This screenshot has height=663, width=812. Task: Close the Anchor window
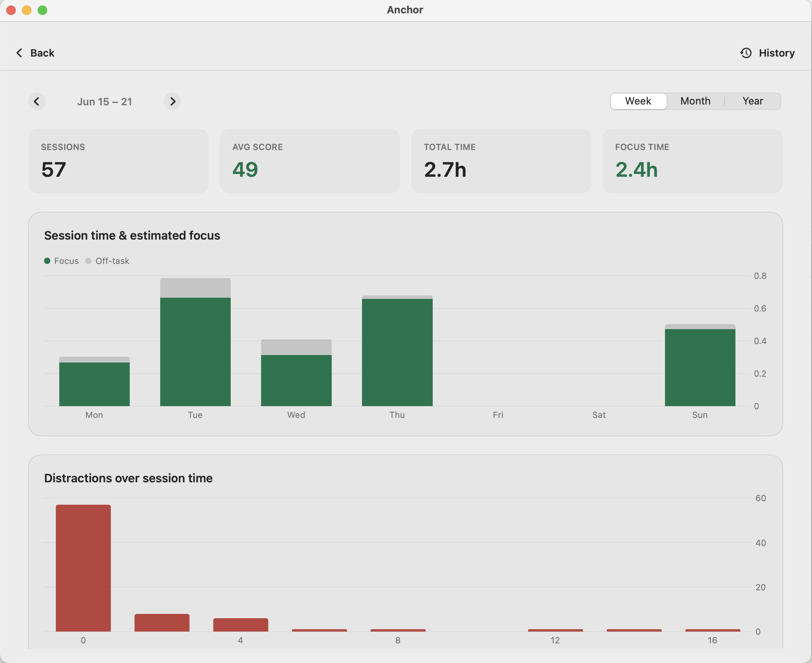pyautogui.click(x=11, y=10)
